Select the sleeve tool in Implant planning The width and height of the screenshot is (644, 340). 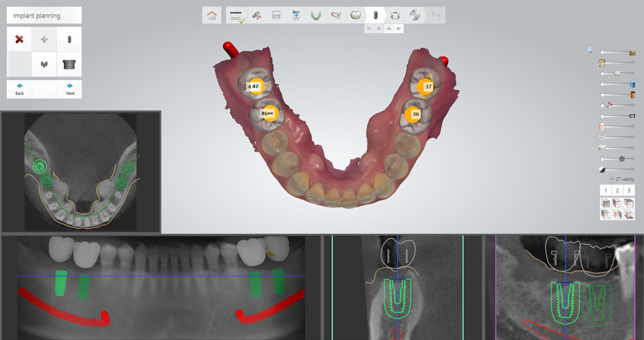click(69, 64)
